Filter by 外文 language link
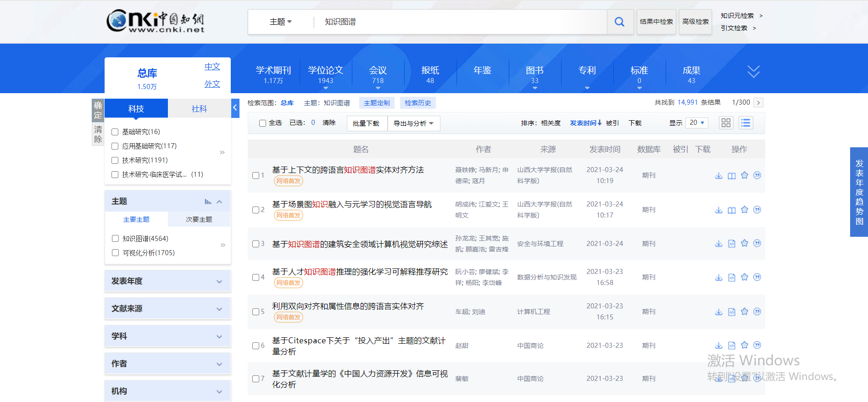Screen dimensions: 868x402 [212, 84]
